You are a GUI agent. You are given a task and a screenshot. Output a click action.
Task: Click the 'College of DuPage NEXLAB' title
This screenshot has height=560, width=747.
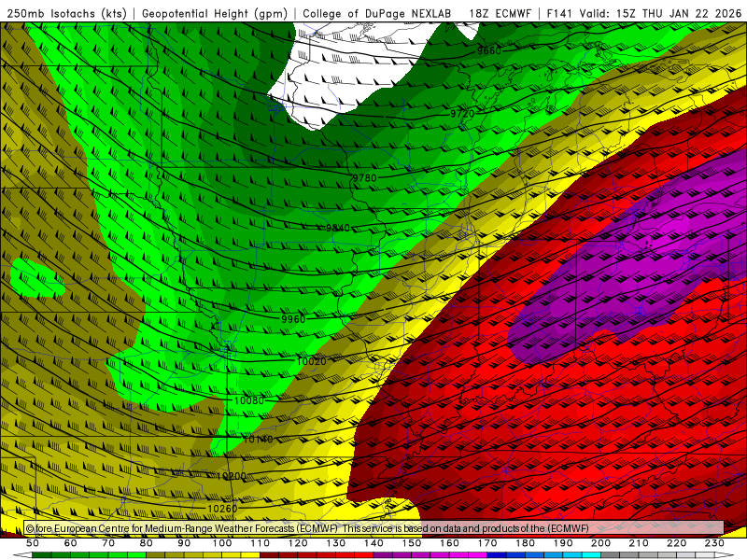[x=376, y=13]
